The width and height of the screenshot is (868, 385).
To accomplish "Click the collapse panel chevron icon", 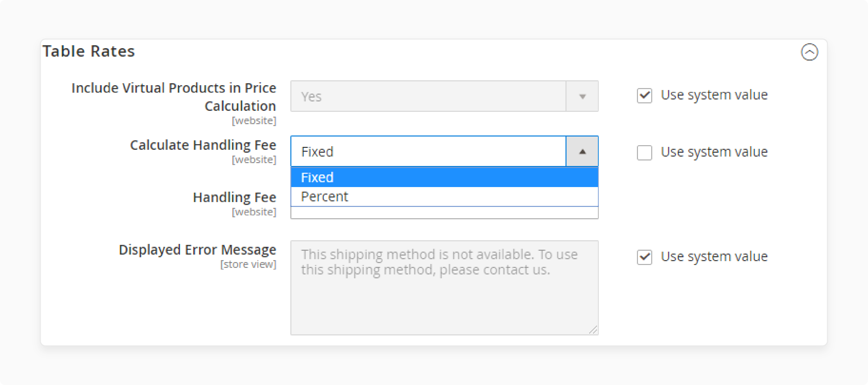I will 810,52.
